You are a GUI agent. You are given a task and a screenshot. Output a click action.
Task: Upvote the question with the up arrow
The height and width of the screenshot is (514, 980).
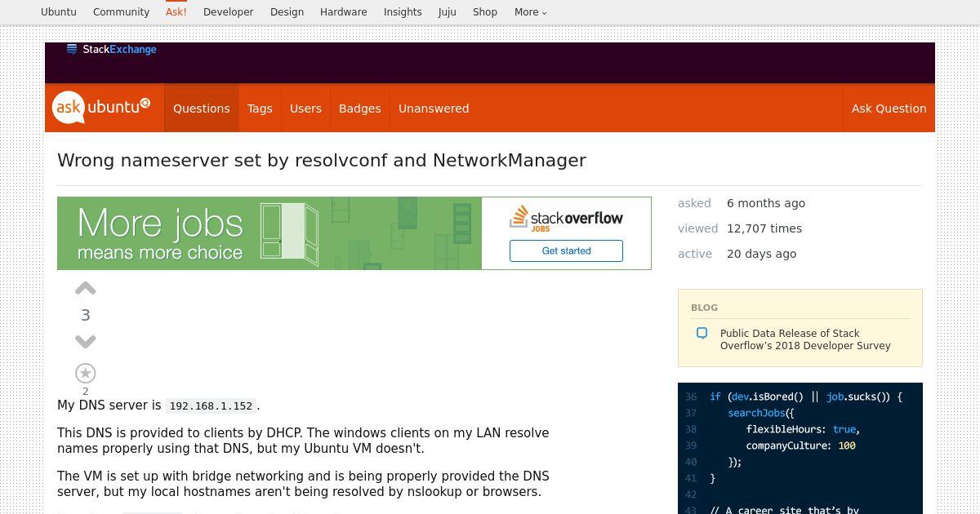(x=85, y=289)
